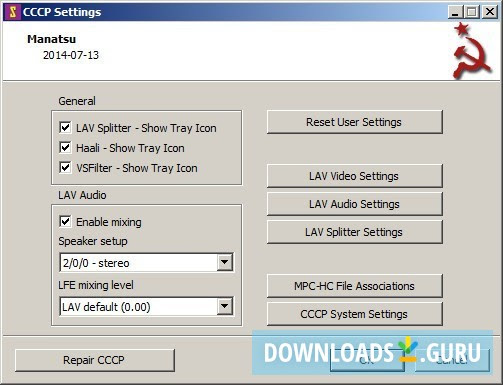Screen dimensions: 503x385
Task: Open the Speaker setup dropdown arrow
Action: 225,262
